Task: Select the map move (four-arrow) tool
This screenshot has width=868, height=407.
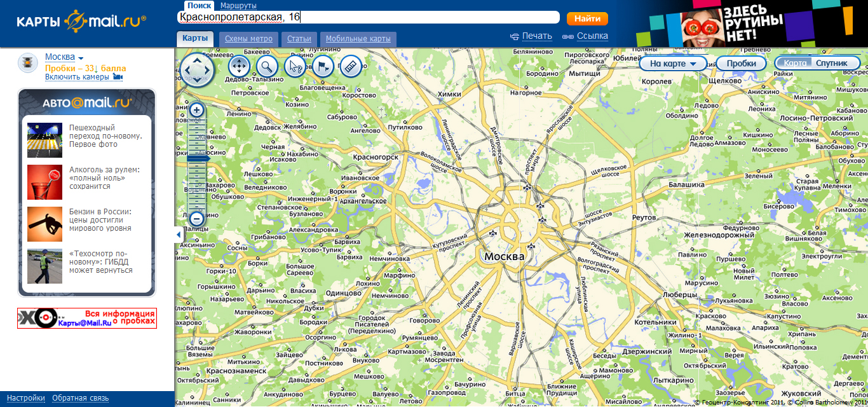Action: [x=239, y=66]
